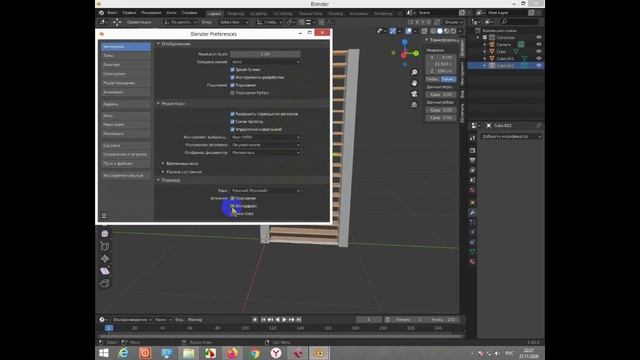Open the Толщина линий dropdown
This screenshot has height=360, width=640.
tap(266, 62)
